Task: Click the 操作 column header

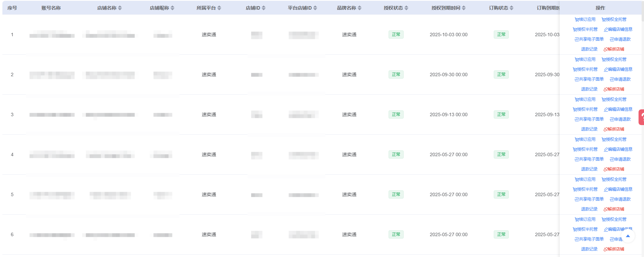Action: pyautogui.click(x=600, y=8)
